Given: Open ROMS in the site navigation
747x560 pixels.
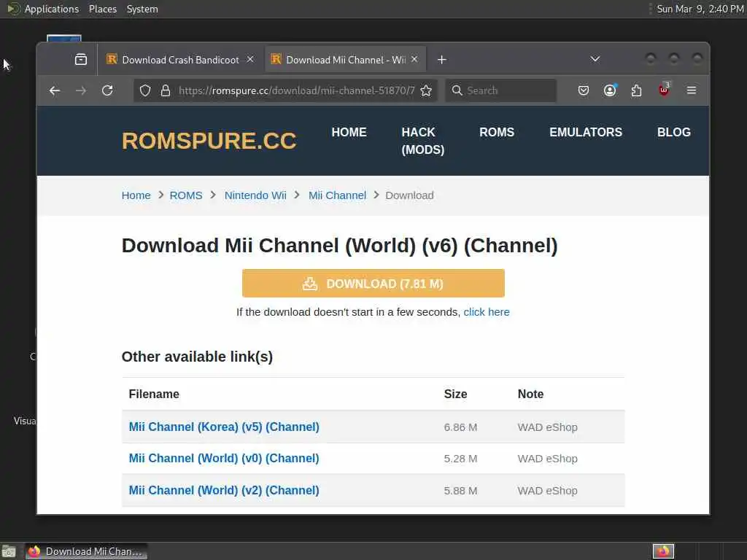Looking at the screenshot, I should 496,133.
